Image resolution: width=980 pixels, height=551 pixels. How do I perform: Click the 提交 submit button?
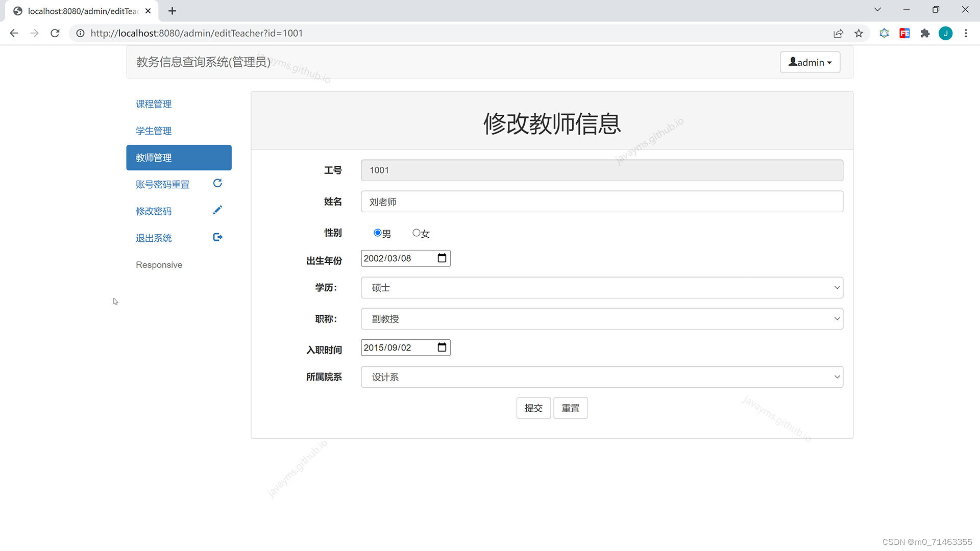(x=533, y=408)
